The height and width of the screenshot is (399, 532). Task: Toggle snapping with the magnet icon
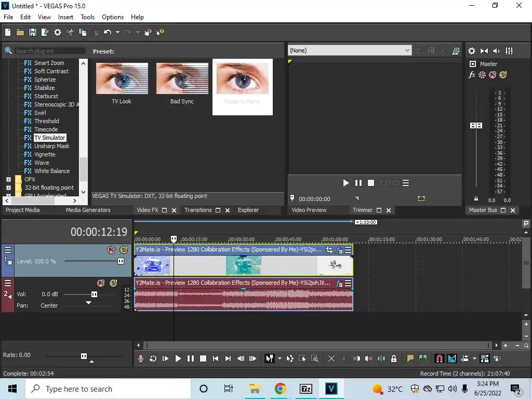(x=439, y=358)
